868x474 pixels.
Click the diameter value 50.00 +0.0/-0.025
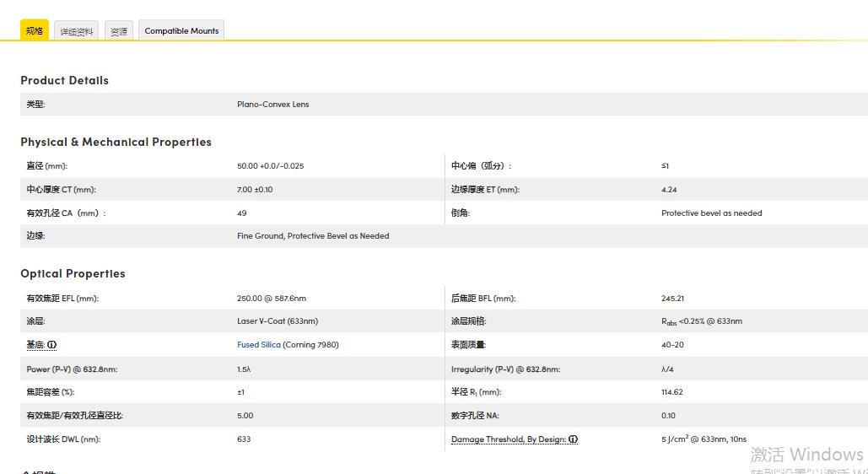pyautogui.click(x=270, y=166)
